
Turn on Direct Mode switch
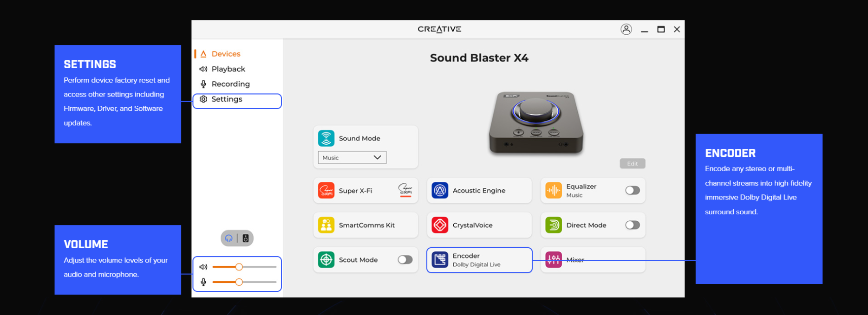pos(632,225)
